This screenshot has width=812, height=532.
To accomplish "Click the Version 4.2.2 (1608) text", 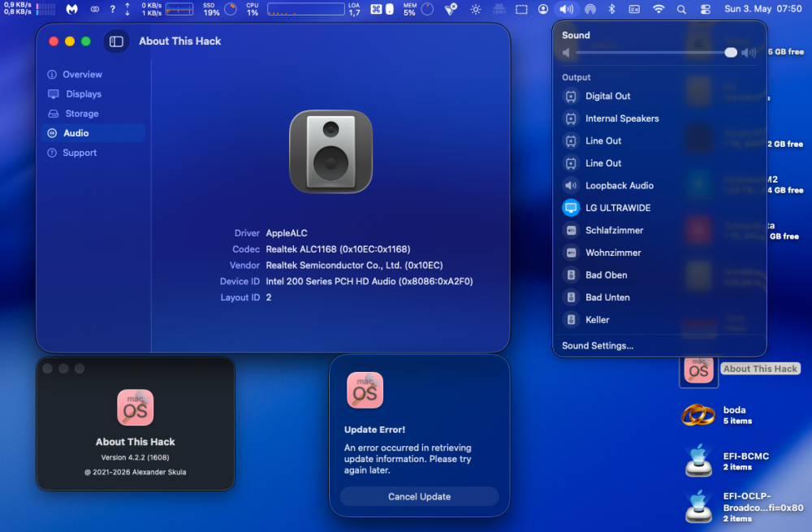I will [135, 457].
